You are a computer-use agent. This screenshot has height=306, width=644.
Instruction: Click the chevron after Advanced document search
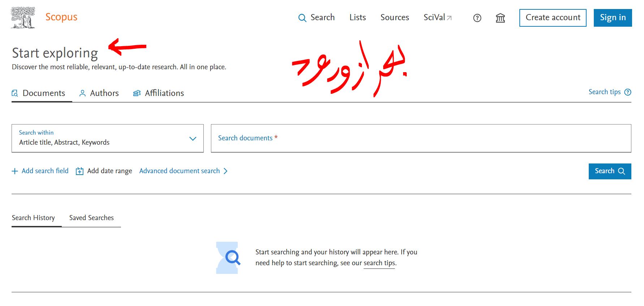tap(225, 171)
